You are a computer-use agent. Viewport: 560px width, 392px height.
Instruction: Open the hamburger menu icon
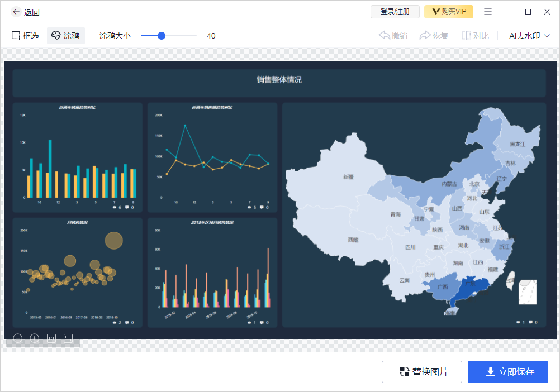click(488, 12)
